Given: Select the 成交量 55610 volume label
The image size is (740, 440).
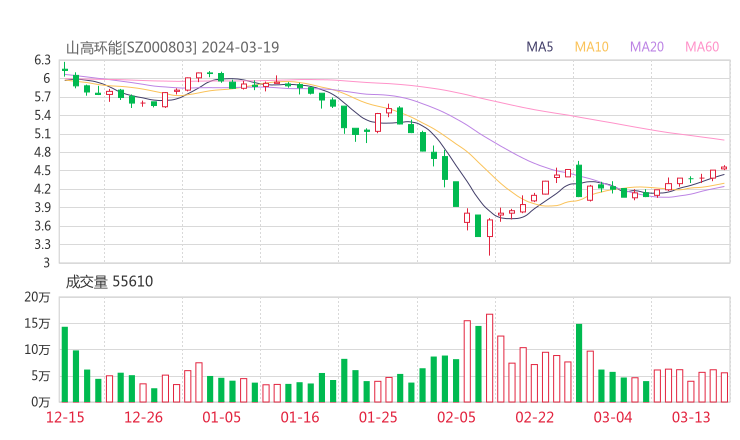Looking at the screenshot, I should (x=109, y=282).
